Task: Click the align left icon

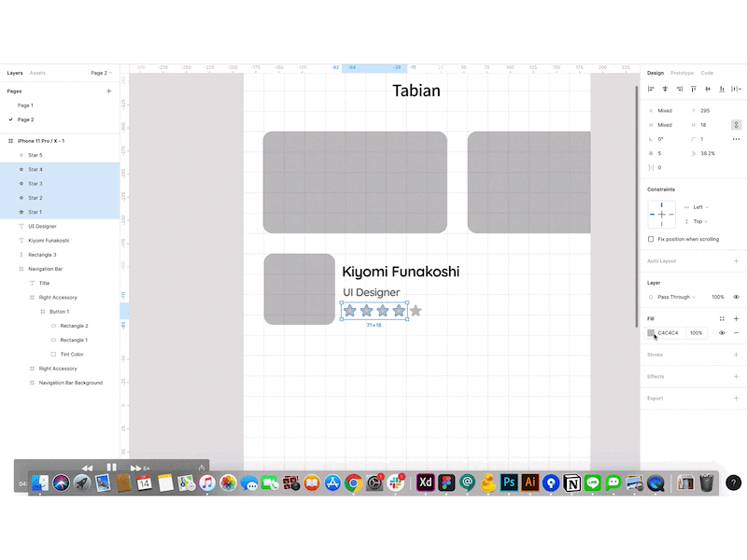Action: tap(651, 89)
